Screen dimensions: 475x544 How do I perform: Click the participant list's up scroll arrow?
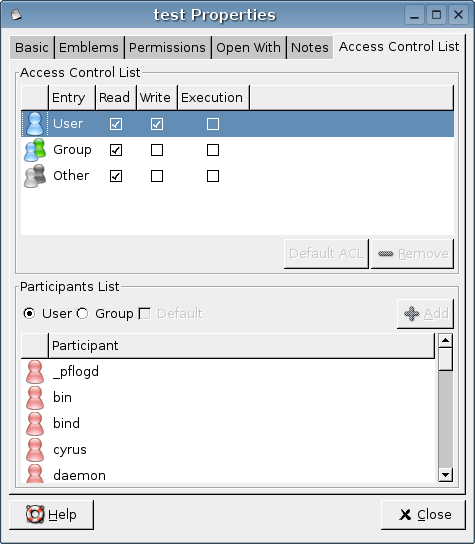(446, 340)
